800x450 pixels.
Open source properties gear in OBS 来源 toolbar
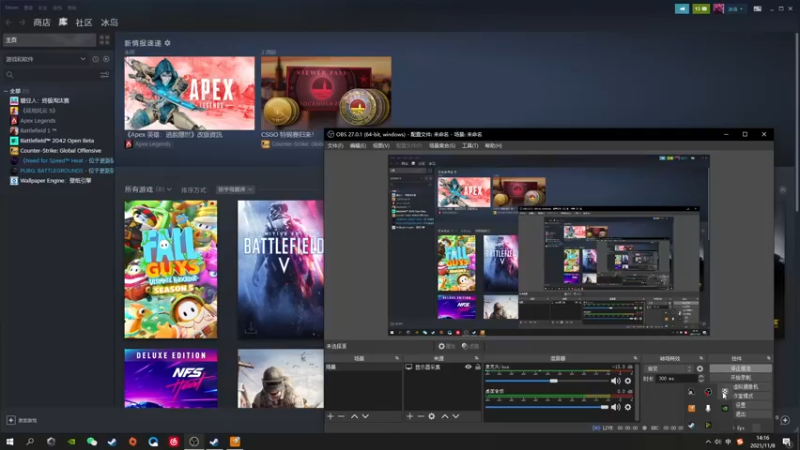point(432,416)
